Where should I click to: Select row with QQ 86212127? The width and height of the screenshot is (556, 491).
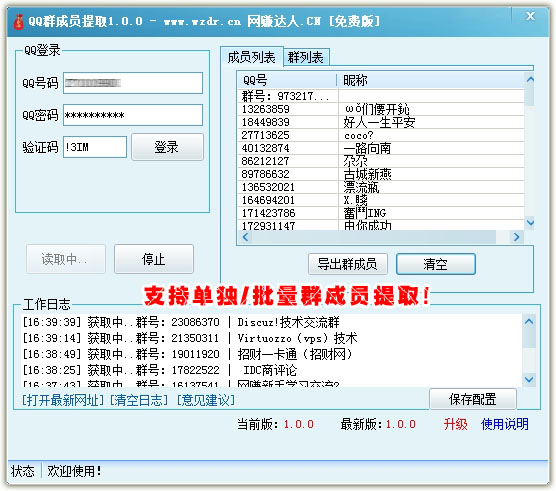pos(381,161)
